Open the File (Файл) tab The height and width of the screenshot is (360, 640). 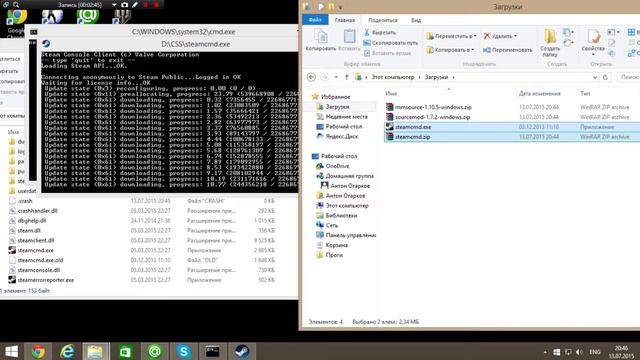tap(315, 20)
